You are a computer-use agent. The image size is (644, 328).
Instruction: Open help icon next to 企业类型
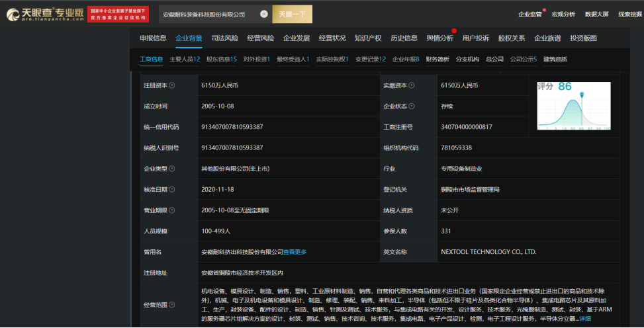pyautogui.click(x=171, y=169)
